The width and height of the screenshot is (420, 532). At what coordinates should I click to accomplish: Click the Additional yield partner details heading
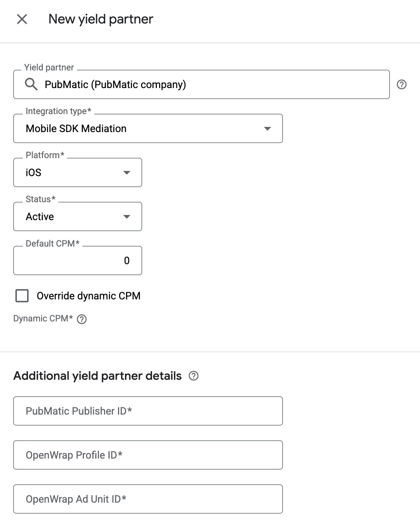pos(97,376)
